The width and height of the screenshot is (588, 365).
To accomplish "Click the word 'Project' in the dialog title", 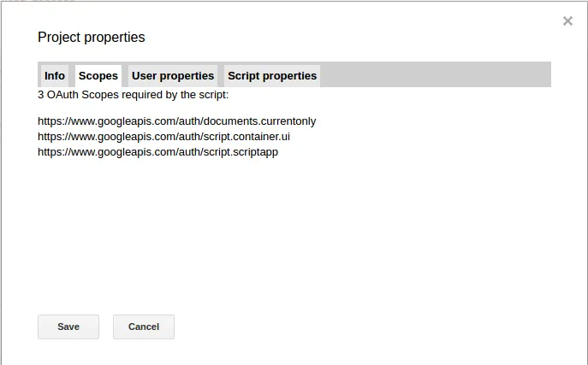I will (60, 38).
